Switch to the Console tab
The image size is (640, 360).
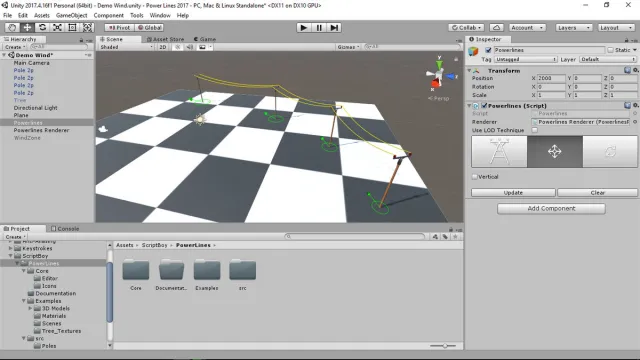click(65, 229)
